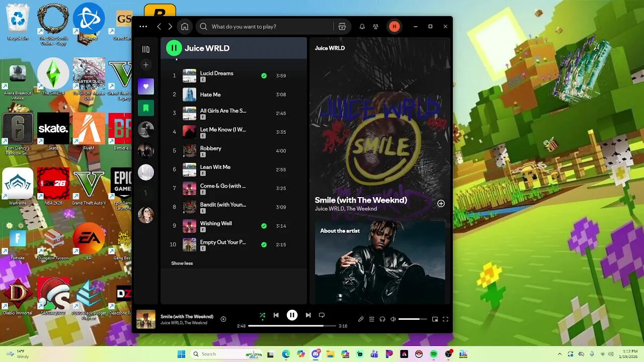Select EA desktop shortcut
644x362 pixels.
pos(89,242)
